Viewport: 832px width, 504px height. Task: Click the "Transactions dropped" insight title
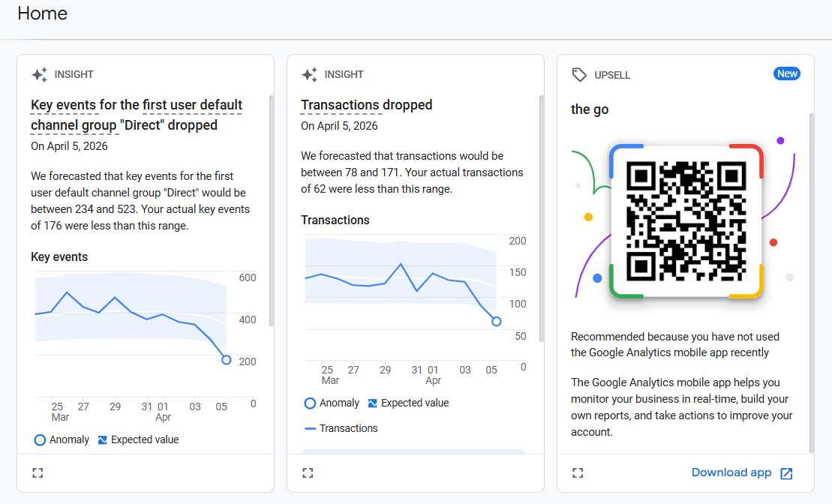click(366, 105)
